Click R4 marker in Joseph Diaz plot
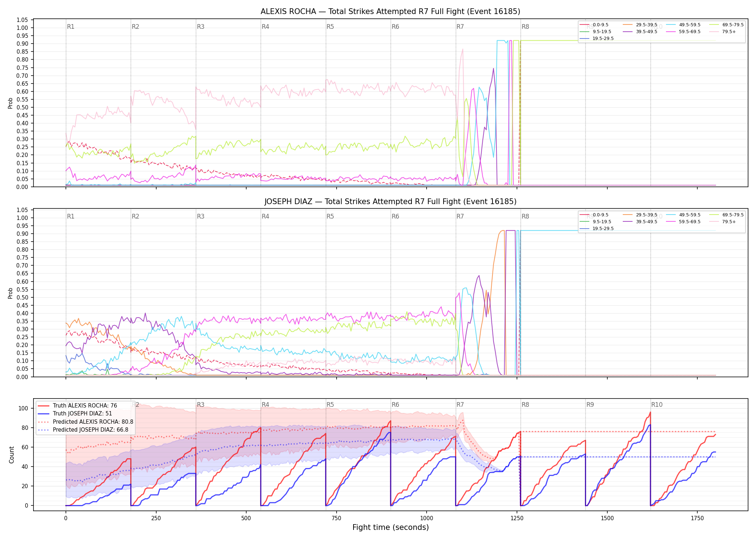This screenshot has width=756, height=540. pos(265,216)
